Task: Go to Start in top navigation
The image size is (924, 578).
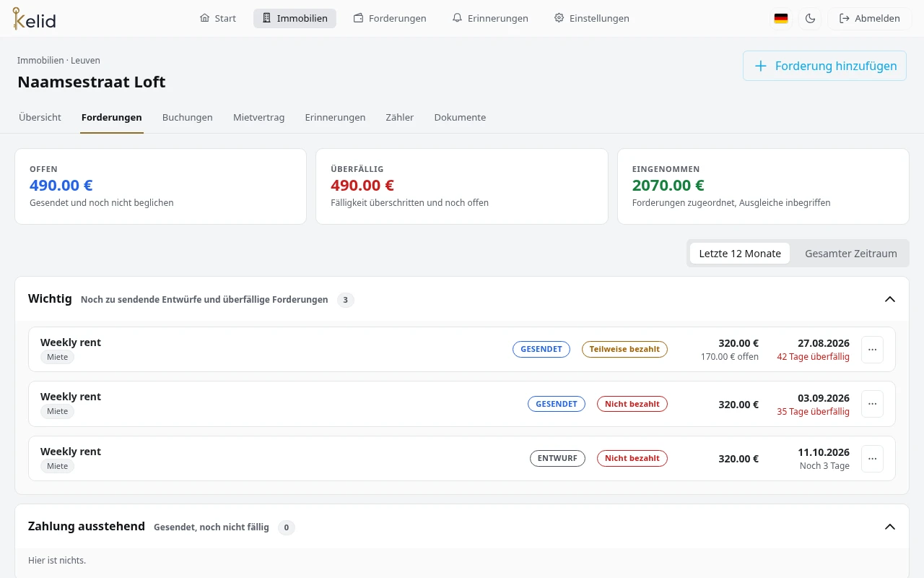Action: (218, 19)
